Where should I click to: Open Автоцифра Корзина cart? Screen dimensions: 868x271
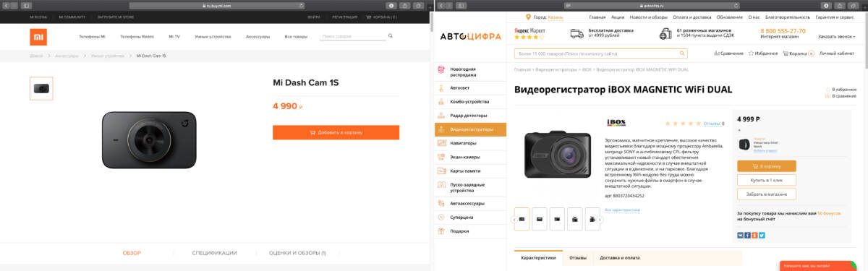pos(798,53)
